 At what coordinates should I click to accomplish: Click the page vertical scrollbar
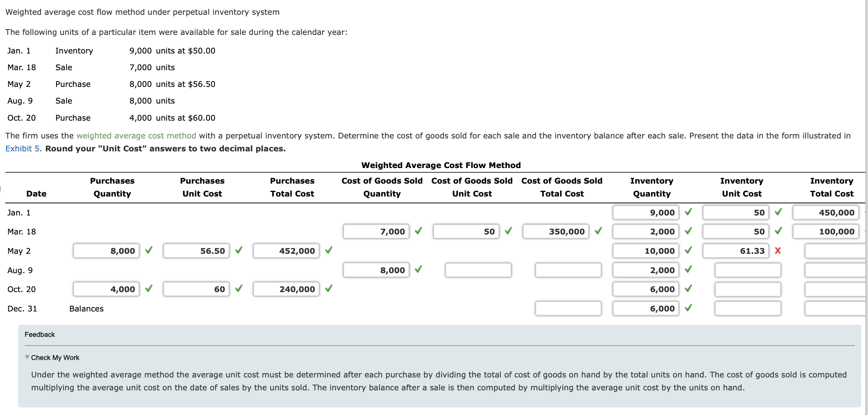(x=866, y=207)
